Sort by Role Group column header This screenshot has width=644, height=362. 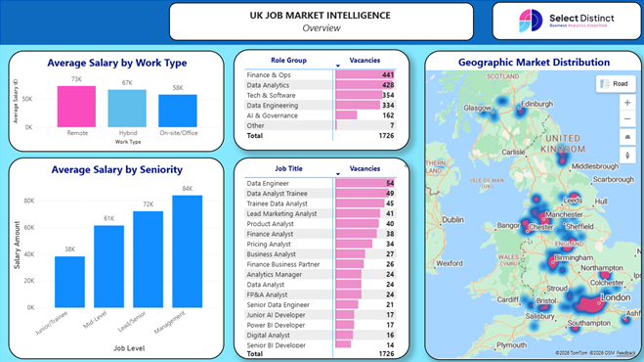(288, 61)
